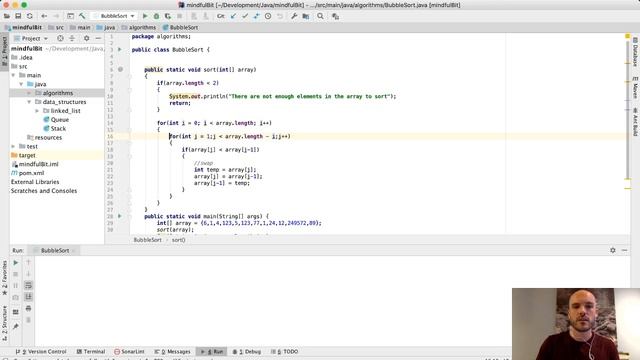Click the algorithms breadcrumb

[139, 27]
